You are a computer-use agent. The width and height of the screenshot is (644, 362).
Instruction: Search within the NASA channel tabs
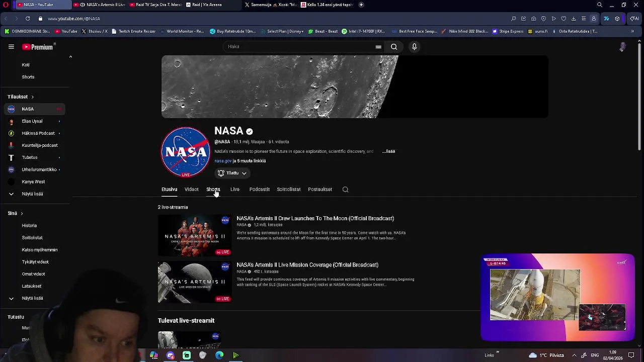345,190
